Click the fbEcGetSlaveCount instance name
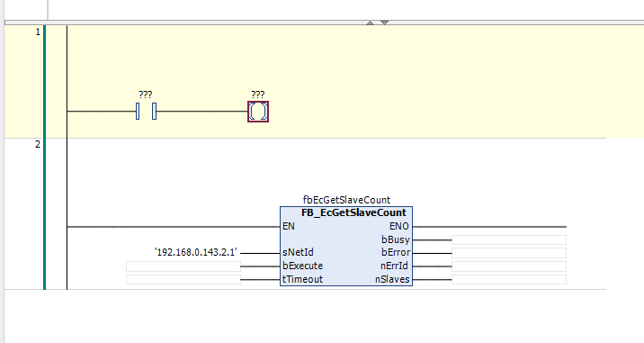The height and width of the screenshot is (343, 644). pyautogui.click(x=346, y=200)
